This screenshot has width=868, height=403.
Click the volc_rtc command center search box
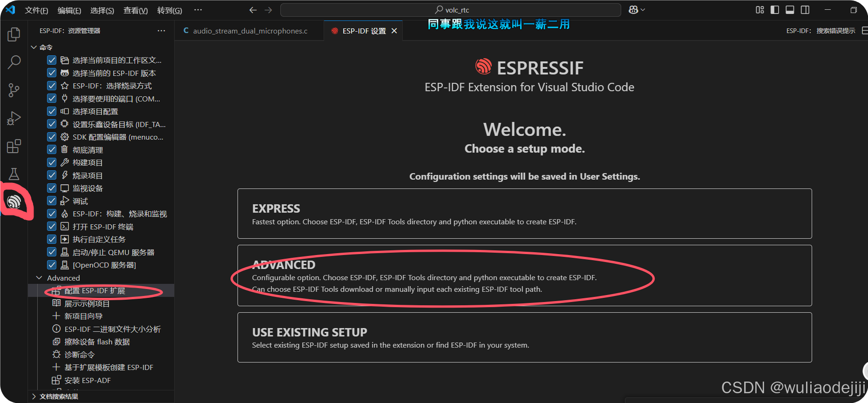(451, 10)
